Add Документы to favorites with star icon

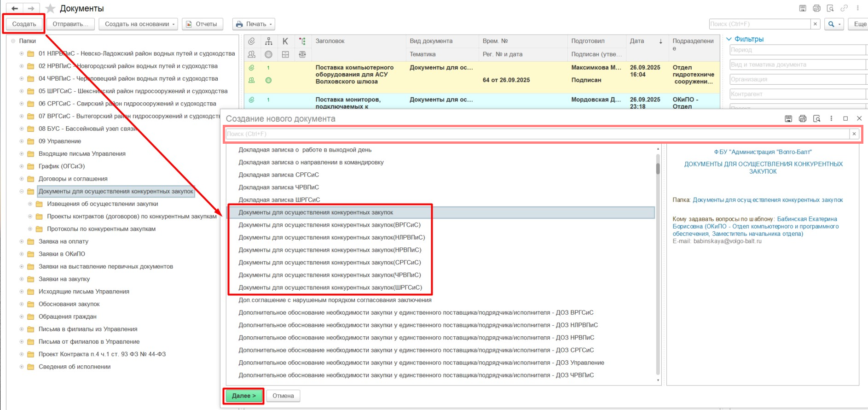51,8
